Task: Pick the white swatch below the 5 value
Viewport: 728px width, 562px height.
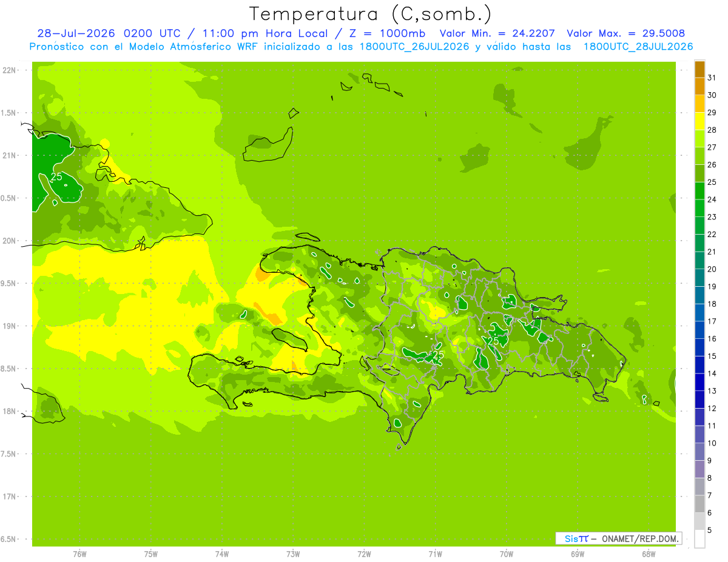Action: [699, 539]
